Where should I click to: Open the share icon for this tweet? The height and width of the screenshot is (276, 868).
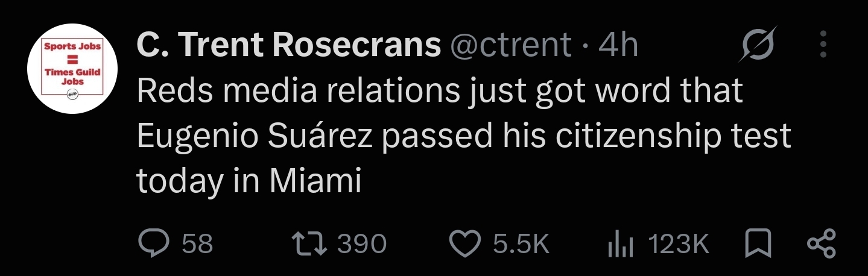coord(822,243)
